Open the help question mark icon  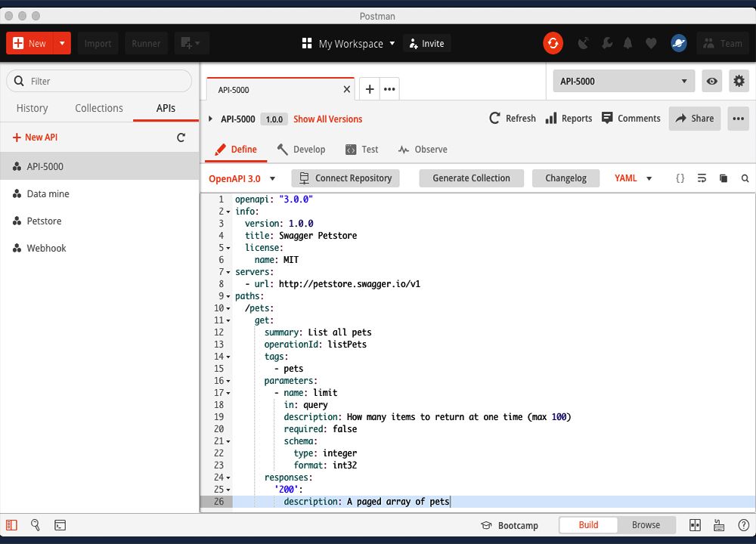743,525
